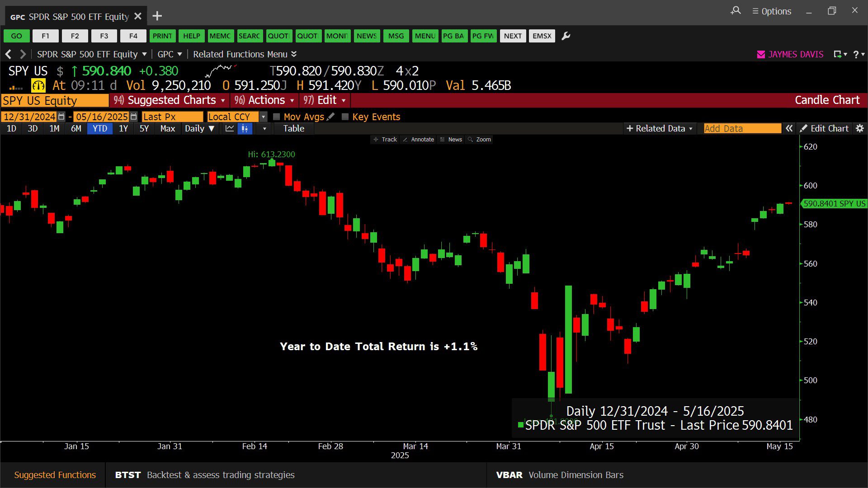Open the NEWS function key
Screen dimensions: 868x488
coord(367,36)
